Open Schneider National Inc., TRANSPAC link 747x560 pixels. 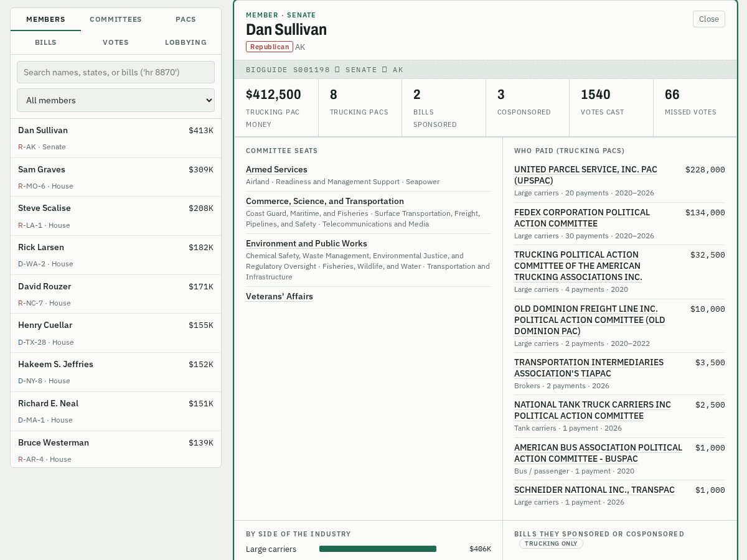(594, 490)
